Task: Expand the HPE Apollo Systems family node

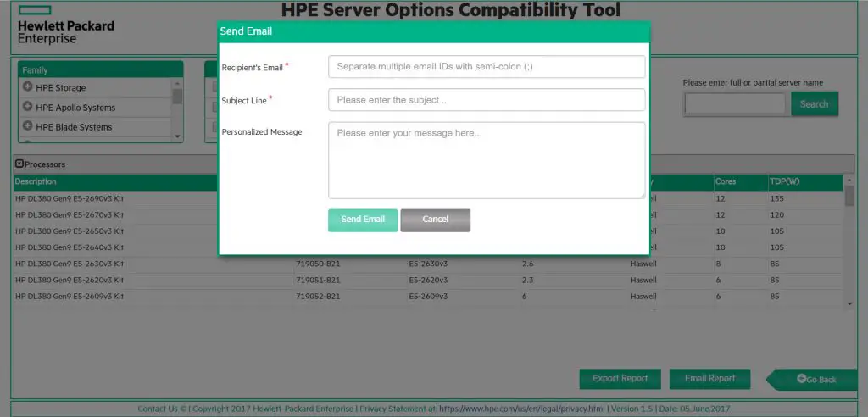Action: click(x=27, y=106)
